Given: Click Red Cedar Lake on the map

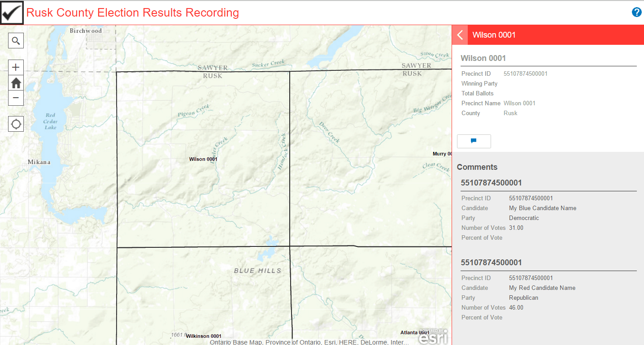Looking at the screenshot, I should point(50,121).
